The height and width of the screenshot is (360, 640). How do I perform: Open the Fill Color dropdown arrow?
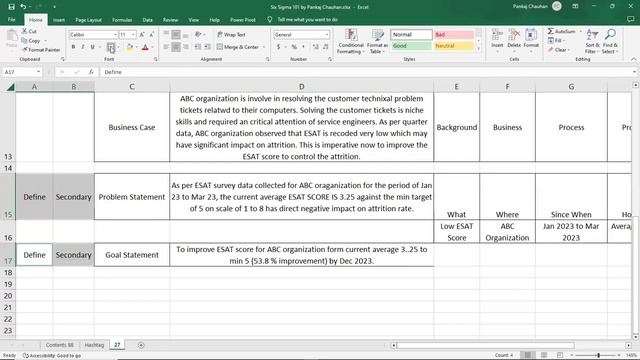[136, 47]
